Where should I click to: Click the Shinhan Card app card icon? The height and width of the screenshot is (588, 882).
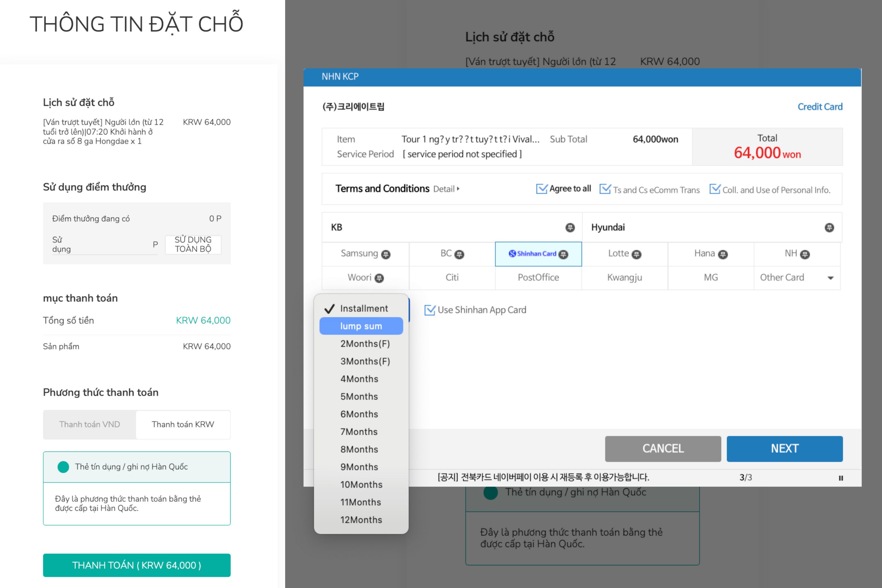(x=563, y=254)
